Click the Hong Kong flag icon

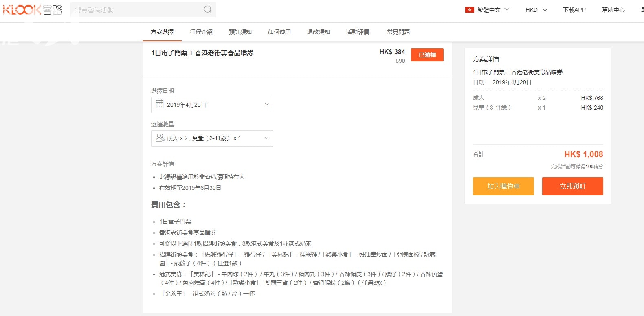(469, 10)
